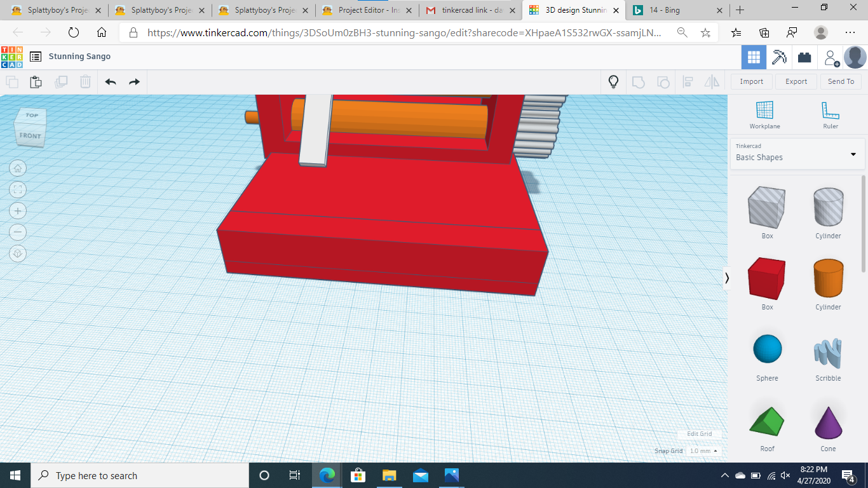The height and width of the screenshot is (488, 868).
Task: Select the Workplane tool
Action: [x=764, y=114]
